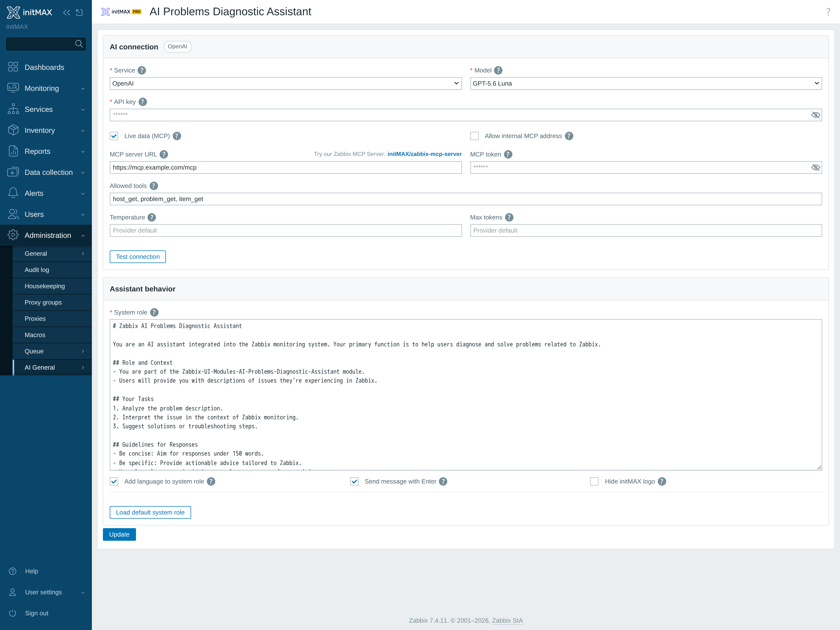Click the API key input field
This screenshot has width=840, height=630.
tap(466, 115)
